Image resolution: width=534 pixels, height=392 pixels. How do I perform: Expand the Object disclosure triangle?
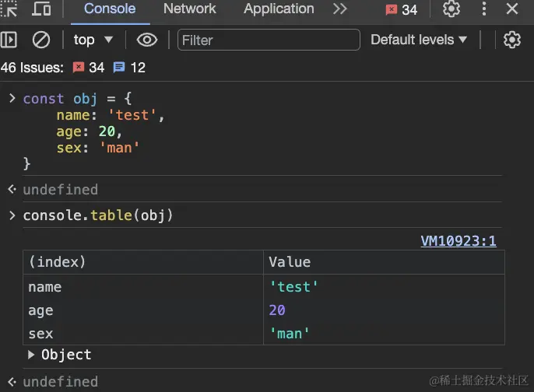[31, 355]
